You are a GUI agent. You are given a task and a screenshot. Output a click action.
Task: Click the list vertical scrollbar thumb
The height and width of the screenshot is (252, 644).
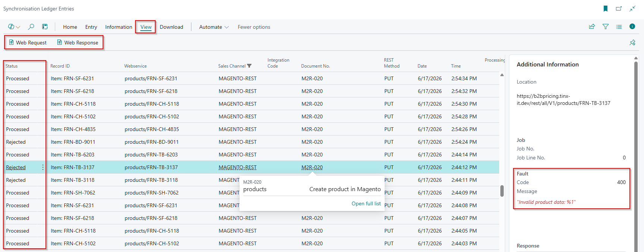coord(502,191)
